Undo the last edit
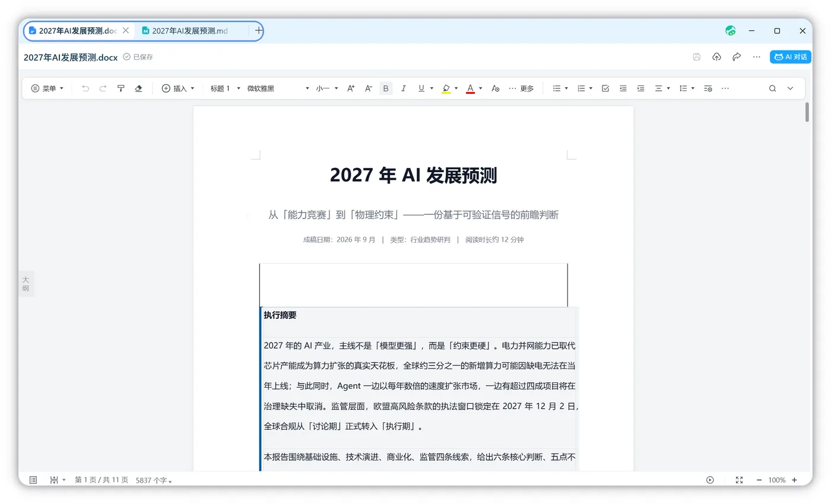831x504 pixels. [x=85, y=88]
